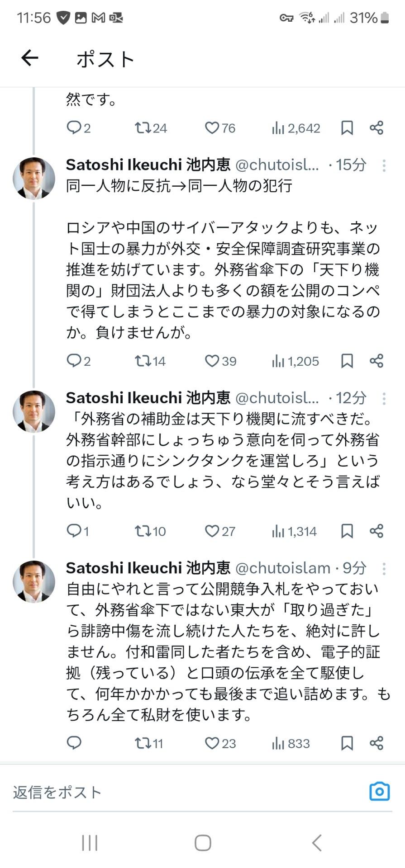Image resolution: width=405 pixels, height=868 pixels.
Task: Open the three-dot menu on 15分 post
Action: tap(384, 165)
